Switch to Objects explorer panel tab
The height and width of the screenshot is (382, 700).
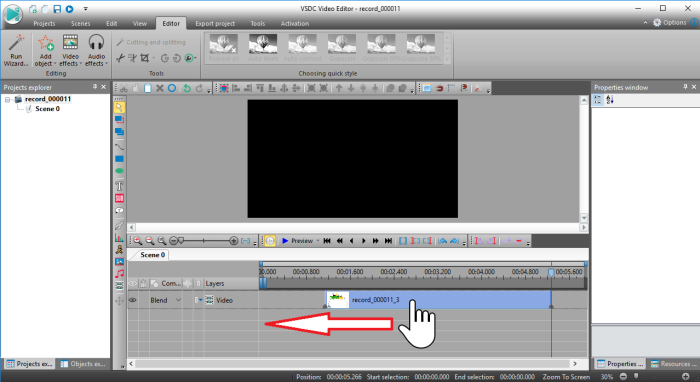[x=83, y=364]
